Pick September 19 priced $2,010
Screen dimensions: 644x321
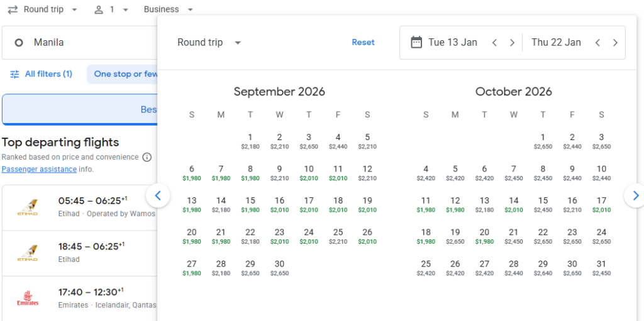pyautogui.click(x=367, y=204)
